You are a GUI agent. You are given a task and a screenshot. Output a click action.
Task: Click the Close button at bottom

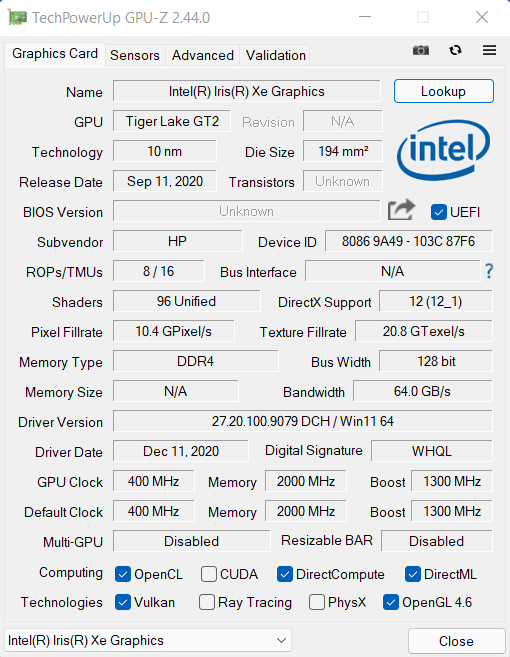tap(456, 641)
